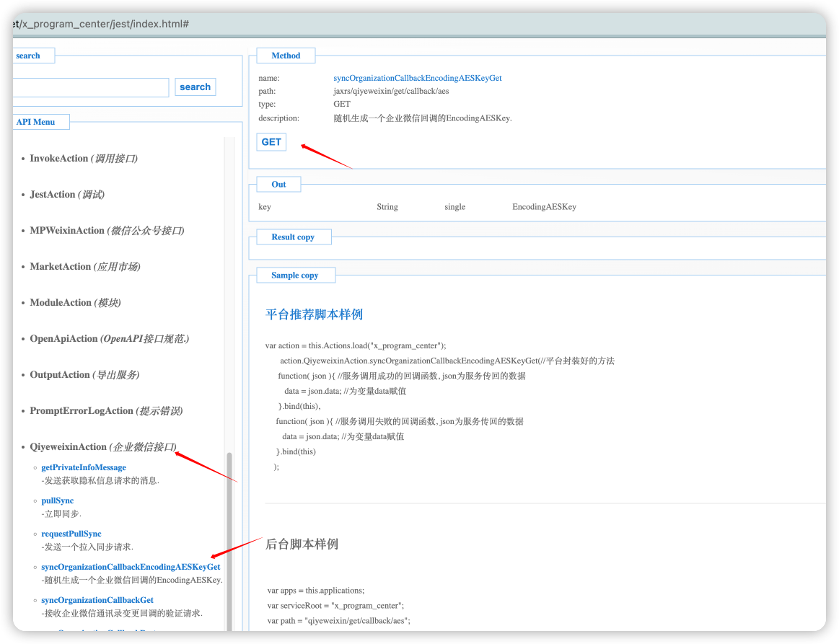Open getPrivateInfoMessage API link
Screen dimensions: 839x644
[x=84, y=467]
